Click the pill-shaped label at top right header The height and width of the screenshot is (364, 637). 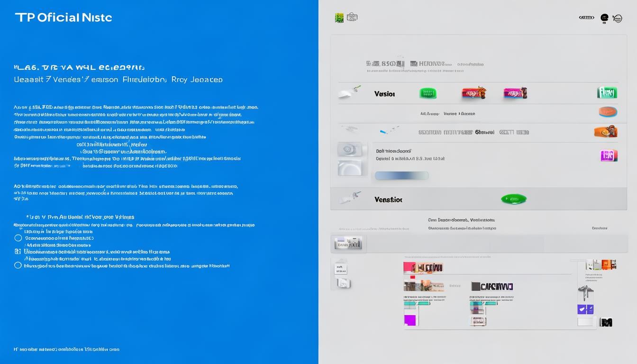pos(586,18)
